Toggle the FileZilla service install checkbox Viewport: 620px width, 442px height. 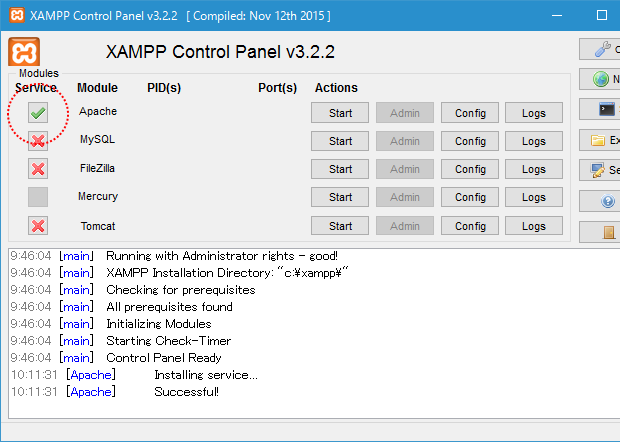[38, 169]
